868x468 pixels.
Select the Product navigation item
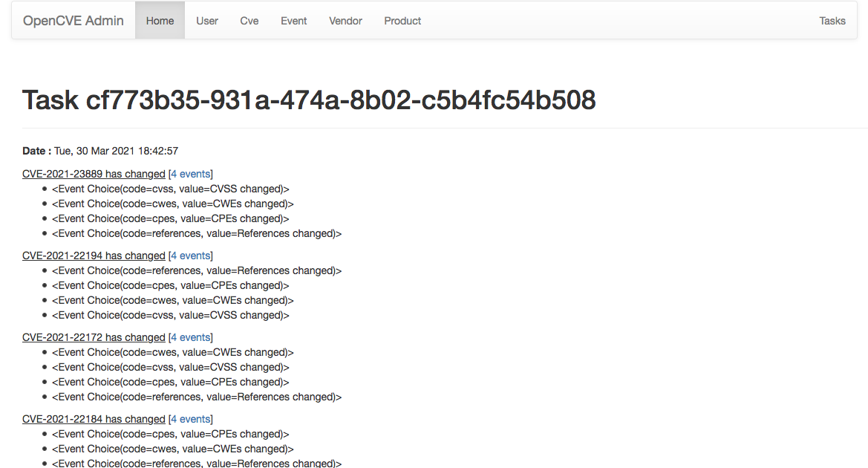[402, 21]
